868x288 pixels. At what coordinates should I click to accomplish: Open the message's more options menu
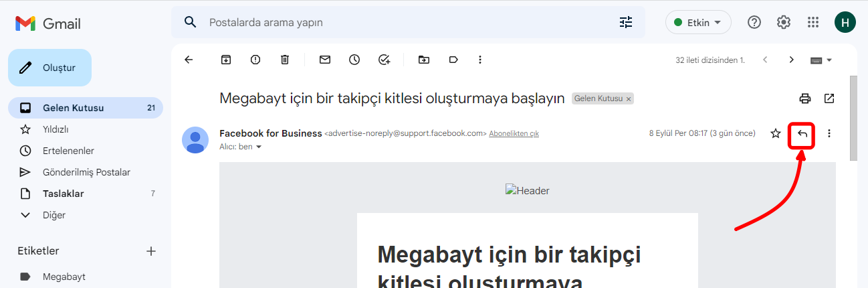[829, 133]
